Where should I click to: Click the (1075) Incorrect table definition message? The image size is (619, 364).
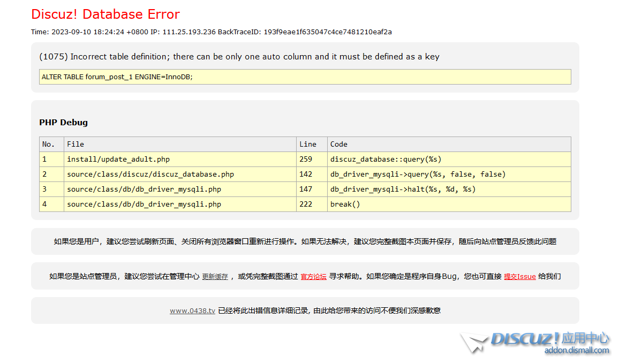pyautogui.click(x=239, y=56)
